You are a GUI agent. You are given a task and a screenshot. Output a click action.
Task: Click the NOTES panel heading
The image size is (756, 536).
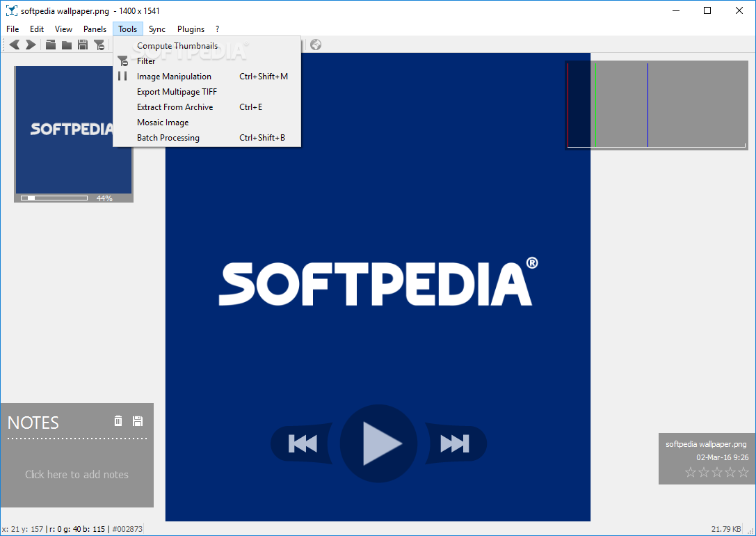[33, 423]
